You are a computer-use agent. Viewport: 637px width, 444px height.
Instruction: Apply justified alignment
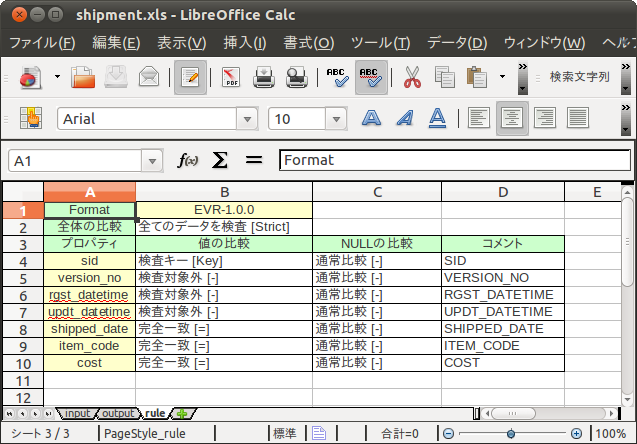tap(578, 118)
